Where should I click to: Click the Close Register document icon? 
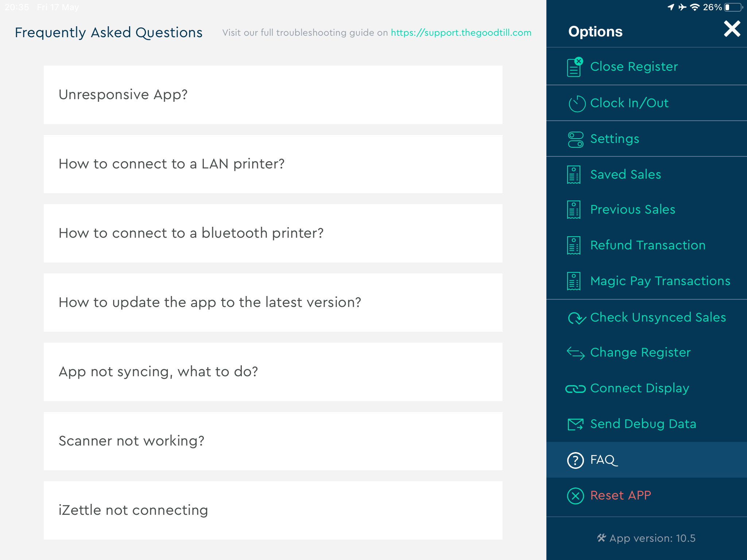pyautogui.click(x=574, y=67)
